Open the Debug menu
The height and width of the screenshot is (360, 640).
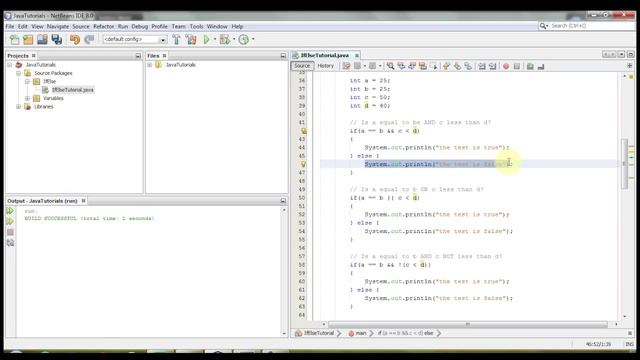140,26
